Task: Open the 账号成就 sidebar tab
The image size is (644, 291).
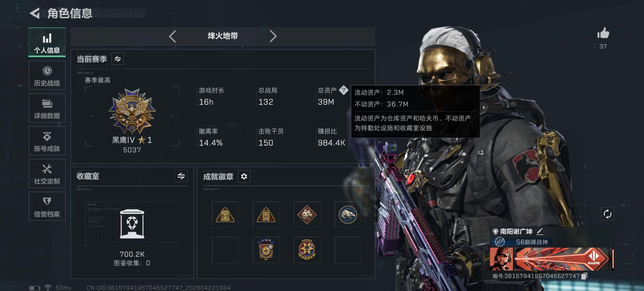Action: pyautogui.click(x=47, y=141)
